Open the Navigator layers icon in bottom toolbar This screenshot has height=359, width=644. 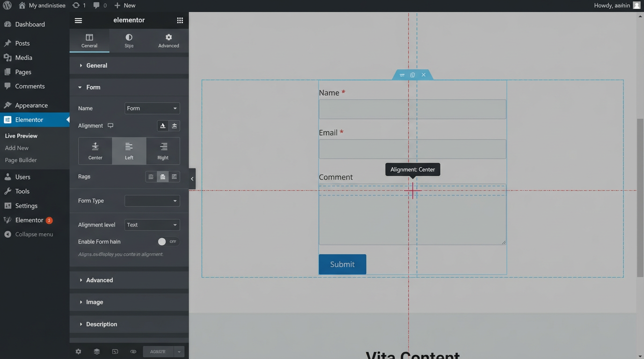(x=96, y=351)
